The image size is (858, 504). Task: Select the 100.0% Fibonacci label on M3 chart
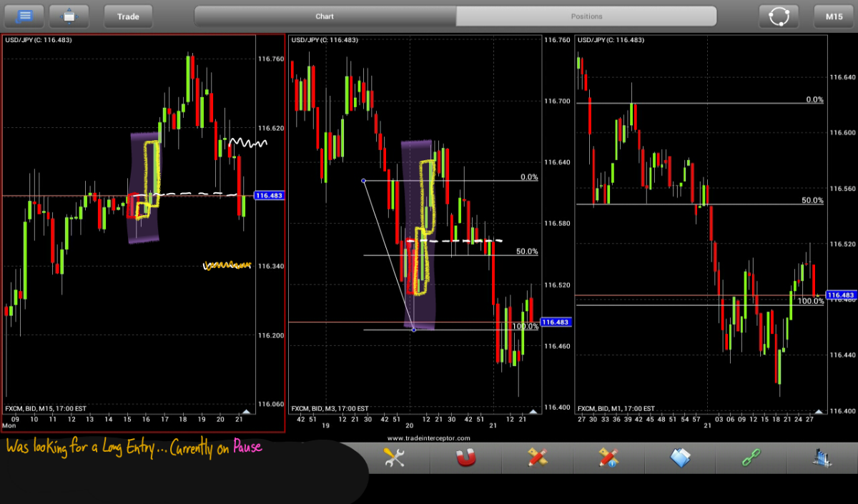[526, 326]
